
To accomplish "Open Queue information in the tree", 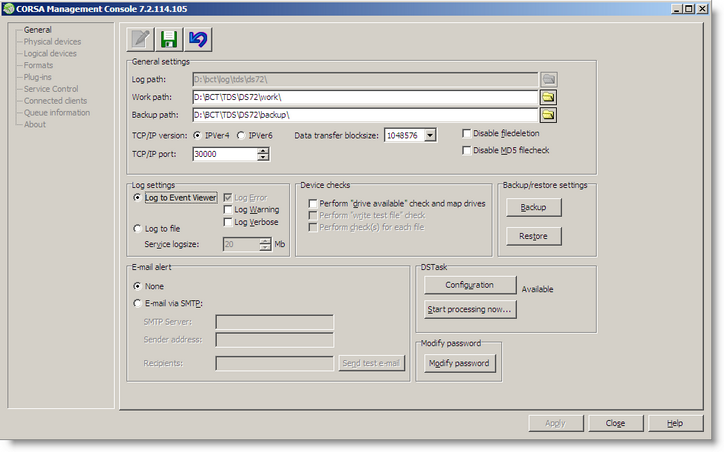I will [57, 113].
